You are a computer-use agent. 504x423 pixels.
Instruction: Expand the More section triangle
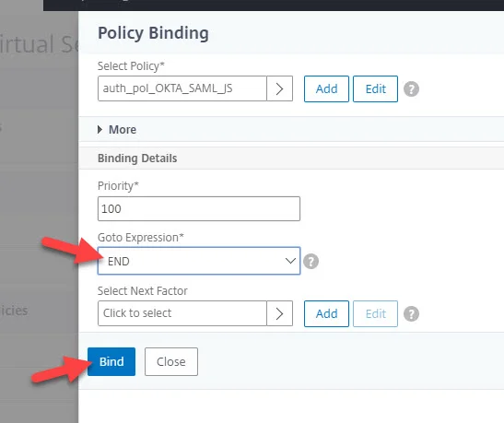(100, 130)
